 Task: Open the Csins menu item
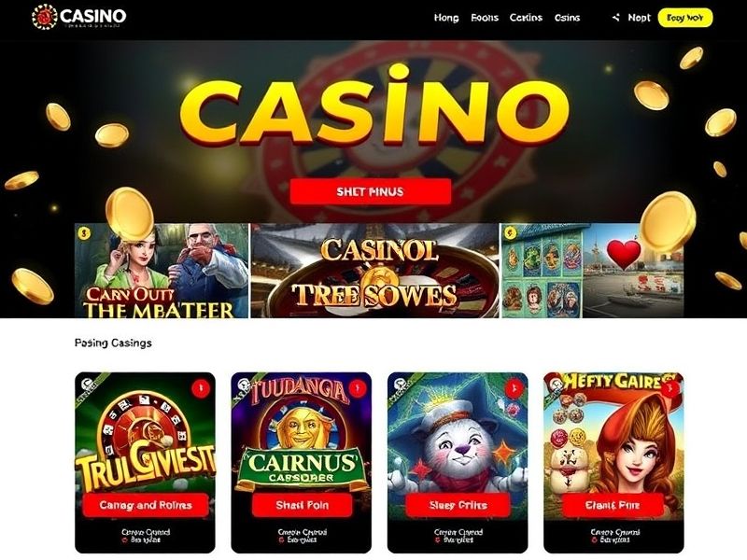567,18
